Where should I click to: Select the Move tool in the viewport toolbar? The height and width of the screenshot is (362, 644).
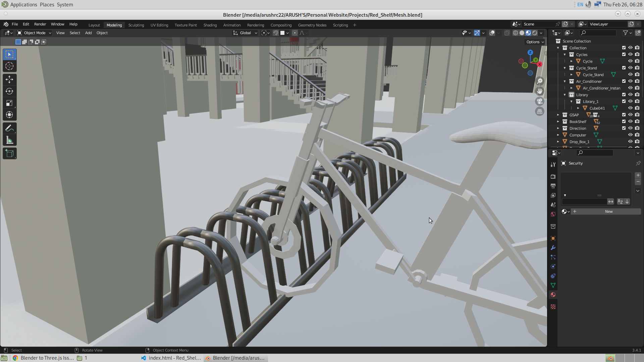tap(9, 79)
